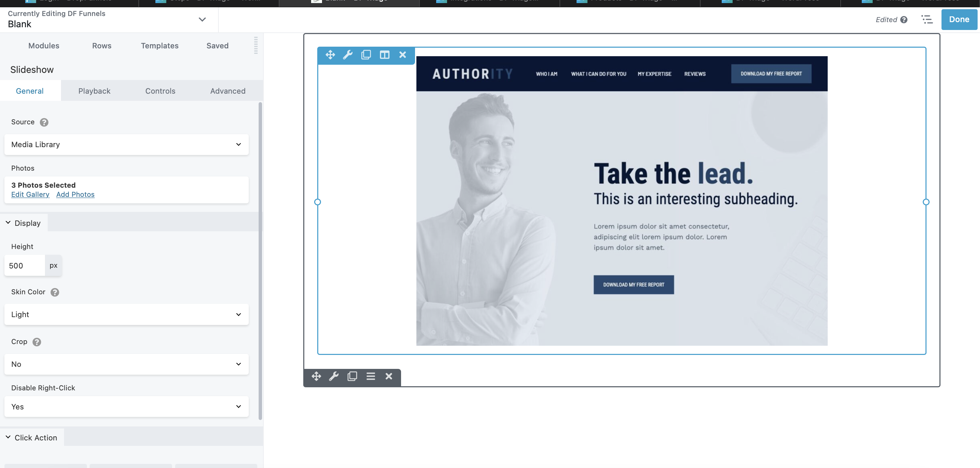Expand the Display section settings
The height and width of the screenshot is (468, 980).
pos(27,222)
